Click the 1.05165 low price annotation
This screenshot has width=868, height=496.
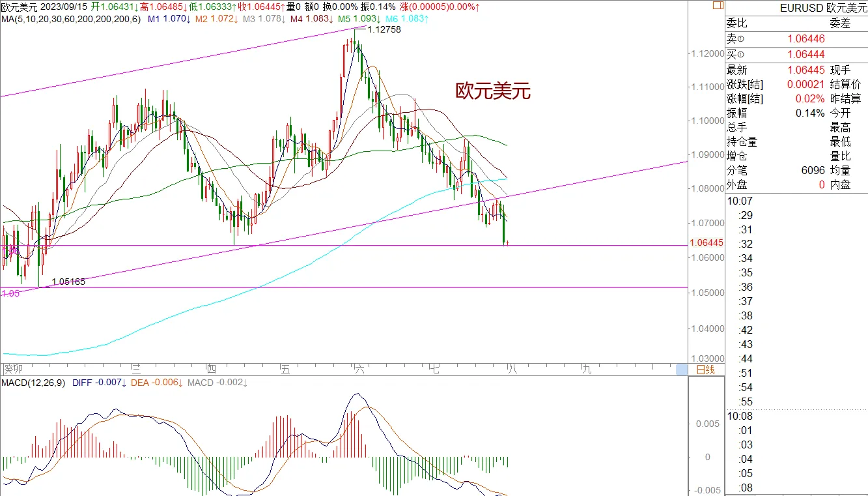(x=68, y=282)
